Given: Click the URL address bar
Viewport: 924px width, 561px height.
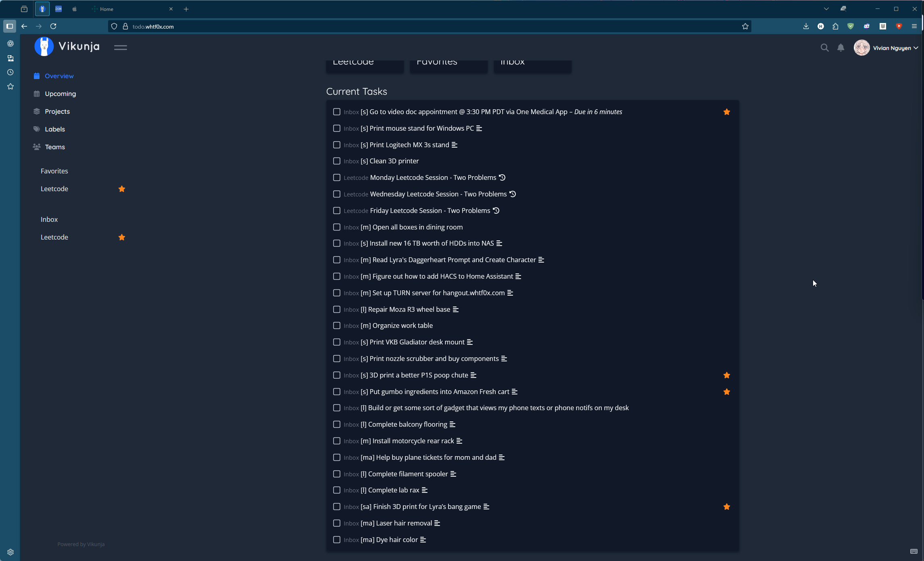Looking at the screenshot, I should [403, 26].
